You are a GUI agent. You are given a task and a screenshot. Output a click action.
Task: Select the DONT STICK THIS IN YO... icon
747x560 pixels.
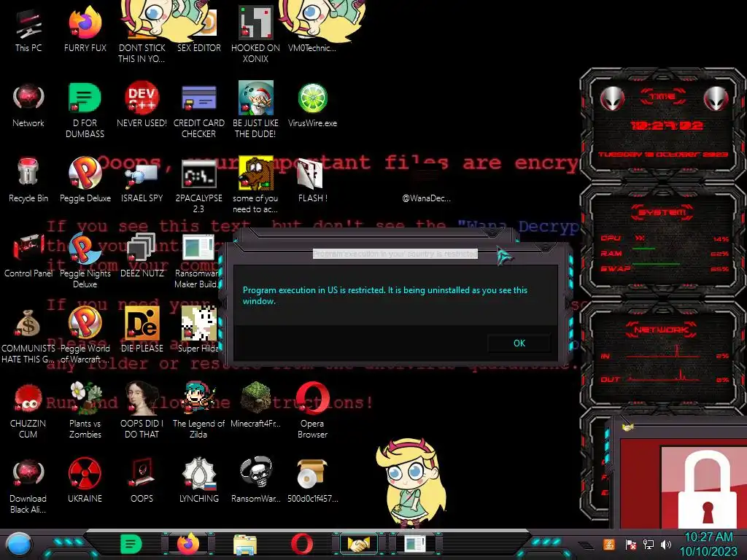[x=142, y=34]
